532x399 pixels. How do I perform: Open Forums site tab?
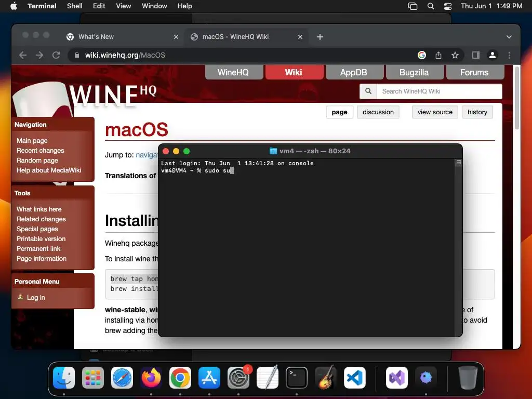475,72
